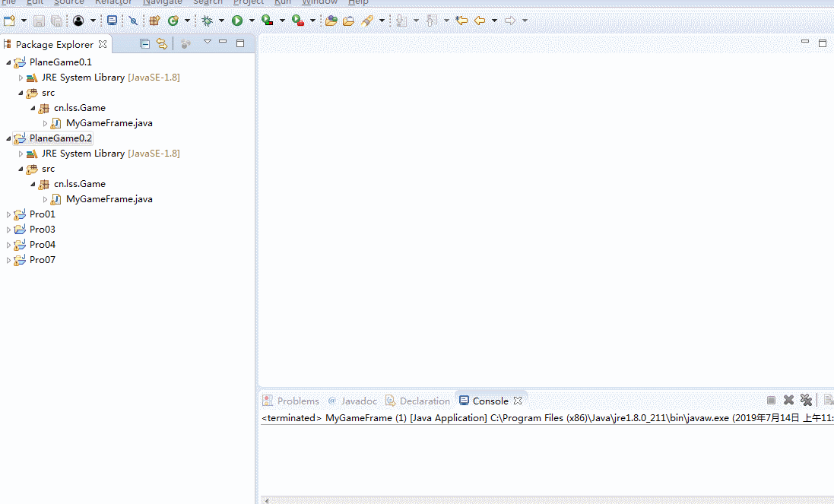This screenshot has height=504, width=834.
Task: Minimize the editor area panel
Action: 805,42
